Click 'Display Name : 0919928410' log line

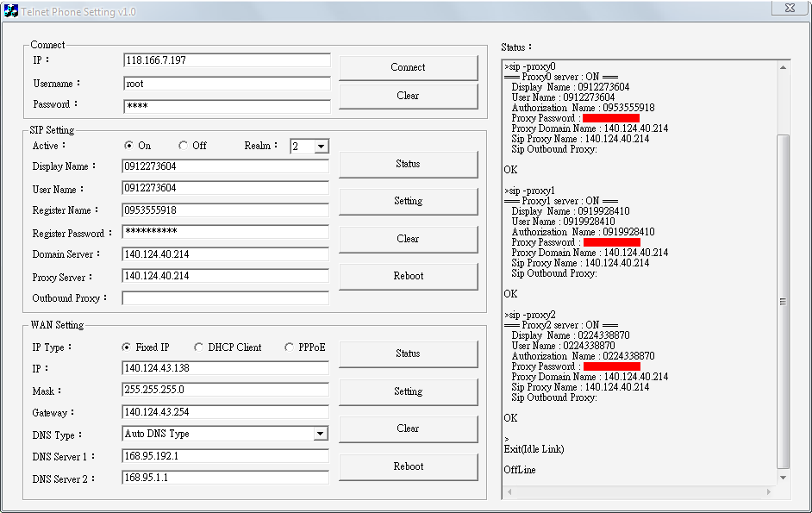[571, 211]
